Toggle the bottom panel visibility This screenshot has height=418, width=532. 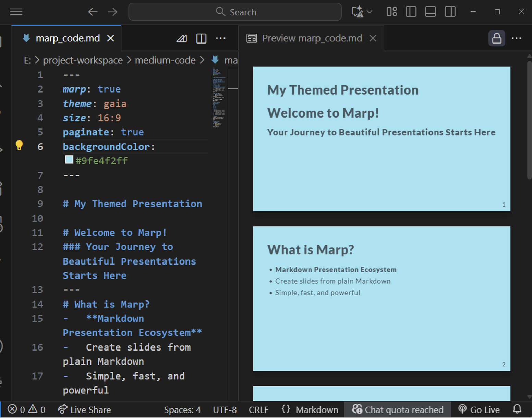coord(430,12)
